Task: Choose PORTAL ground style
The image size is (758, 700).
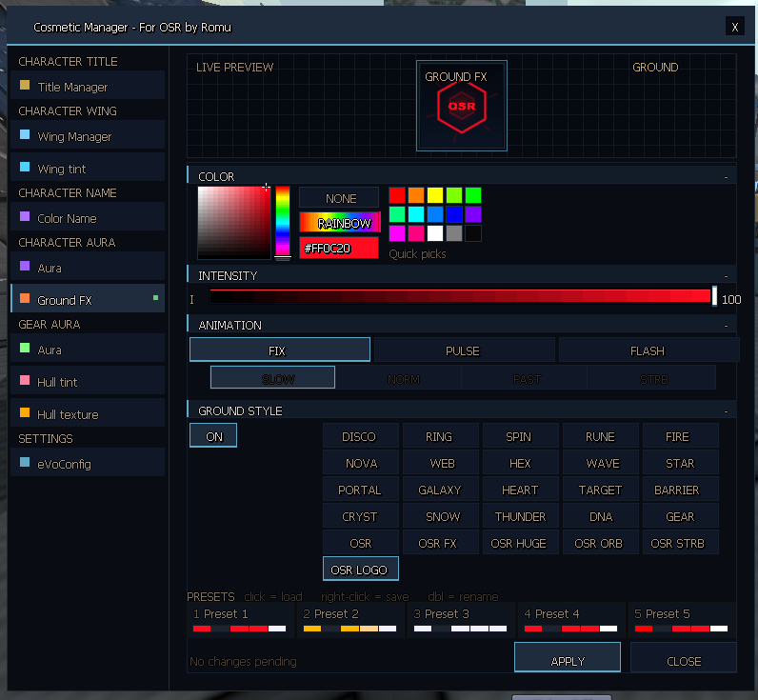Action: pos(361,489)
